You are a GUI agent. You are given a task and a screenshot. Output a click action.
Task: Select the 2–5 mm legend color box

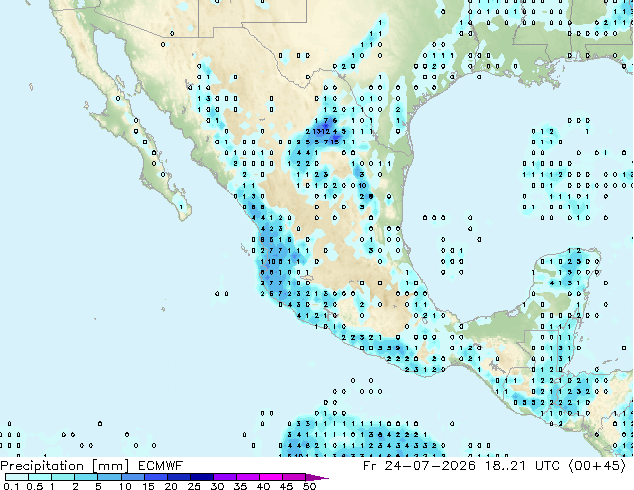(x=86, y=477)
